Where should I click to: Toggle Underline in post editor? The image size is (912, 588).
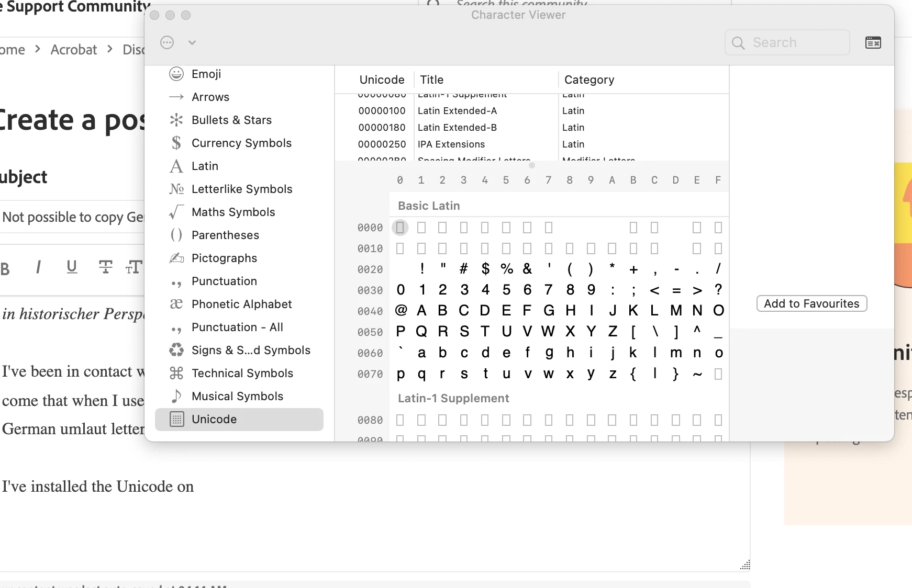[x=72, y=267]
